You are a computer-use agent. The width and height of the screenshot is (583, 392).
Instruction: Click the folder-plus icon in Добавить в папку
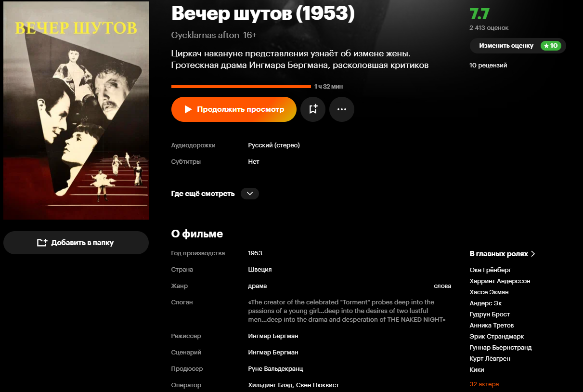tap(42, 243)
